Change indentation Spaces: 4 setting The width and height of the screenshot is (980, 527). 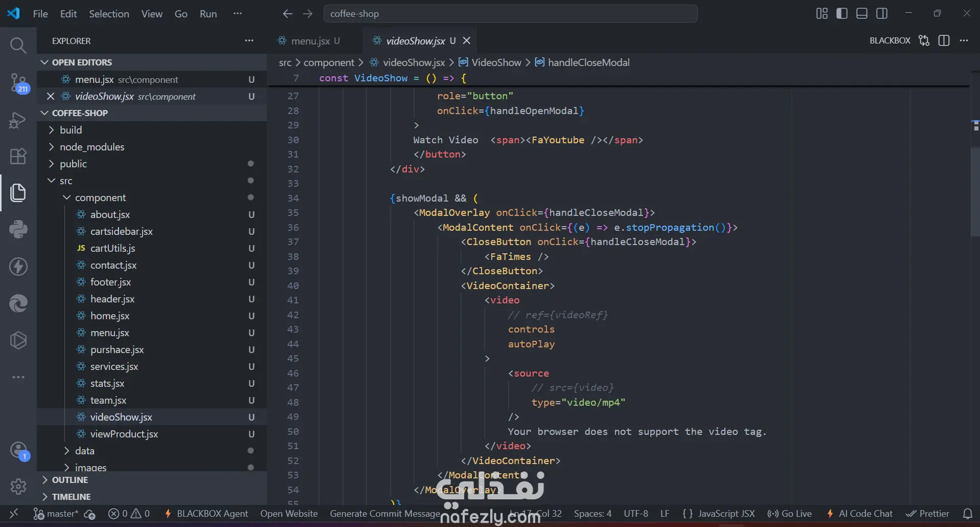pos(592,513)
